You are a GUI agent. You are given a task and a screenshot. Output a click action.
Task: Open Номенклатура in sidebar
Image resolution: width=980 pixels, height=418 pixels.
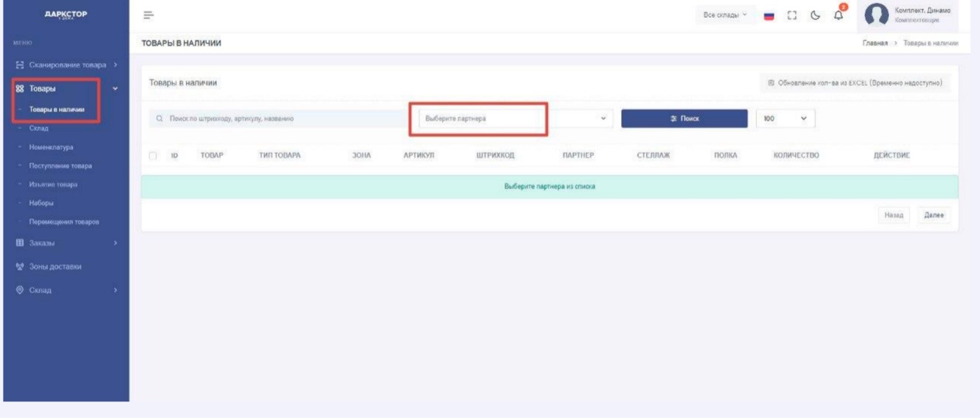(51, 147)
